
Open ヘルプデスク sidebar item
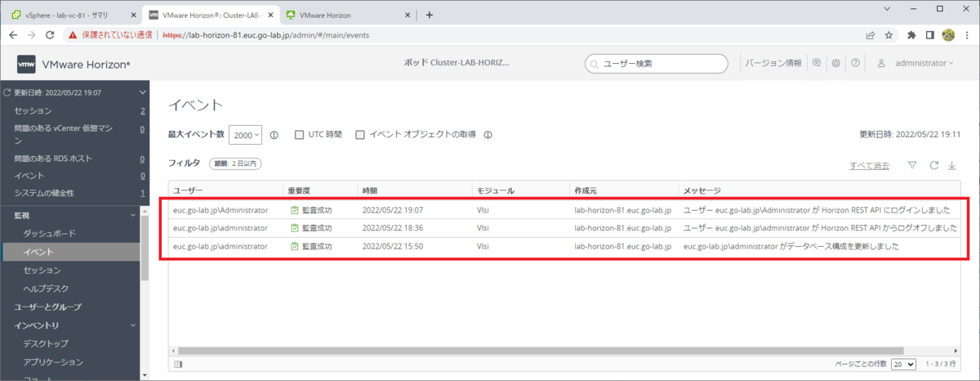(x=46, y=288)
